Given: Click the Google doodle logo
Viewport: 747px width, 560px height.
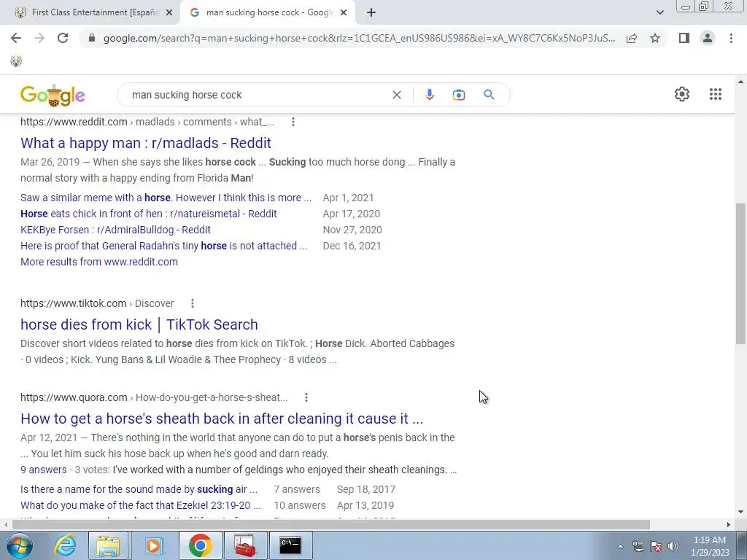Looking at the screenshot, I should pos(53,96).
